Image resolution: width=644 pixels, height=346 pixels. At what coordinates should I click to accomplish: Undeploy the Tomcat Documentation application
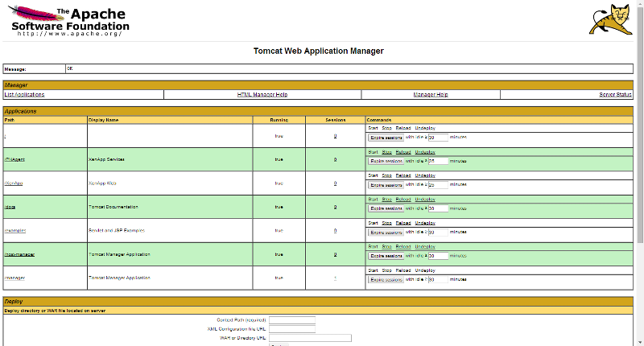[x=425, y=200]
